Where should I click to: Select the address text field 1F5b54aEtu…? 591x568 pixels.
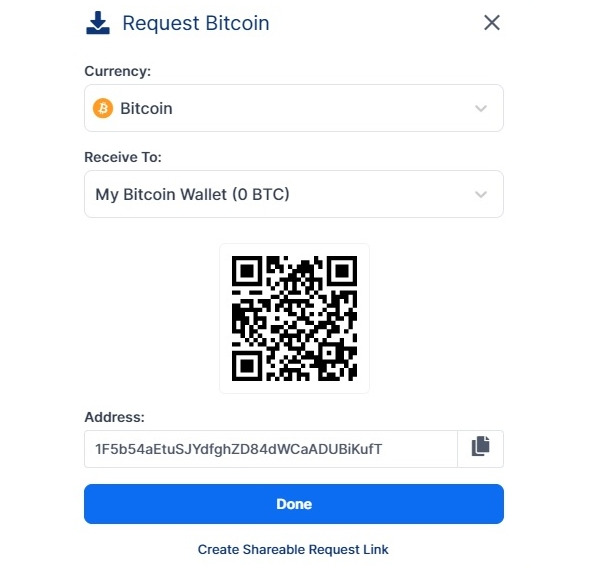pyautogui.click(x=271, y=449)
